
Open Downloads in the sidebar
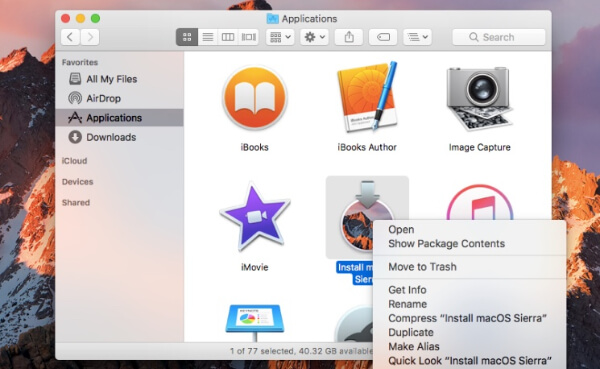(119, 137)
